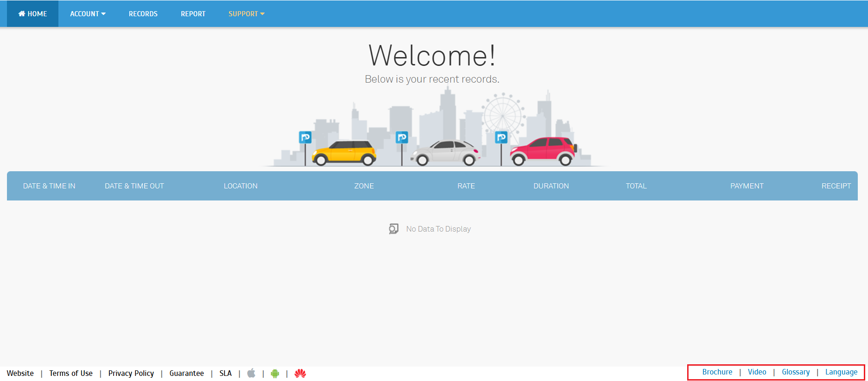868x381 pixels.
Task: Open the Terms of Use link
Action: tap(71, 373)
